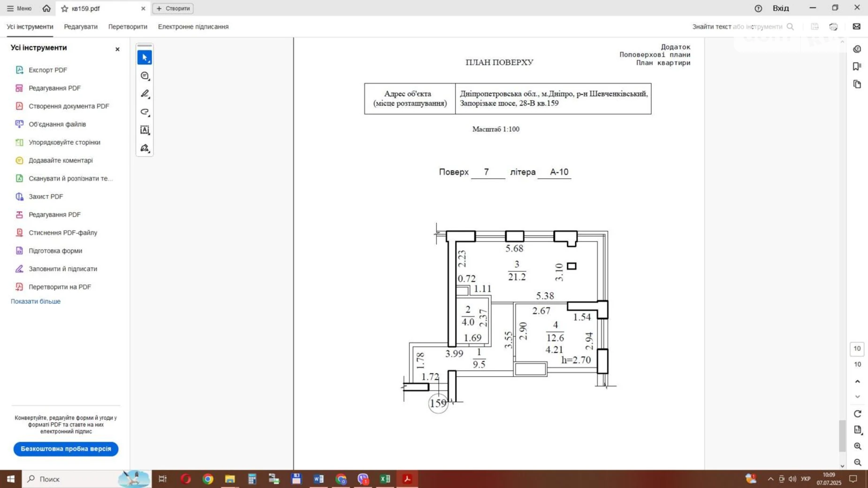Click the print document icon

833,27
